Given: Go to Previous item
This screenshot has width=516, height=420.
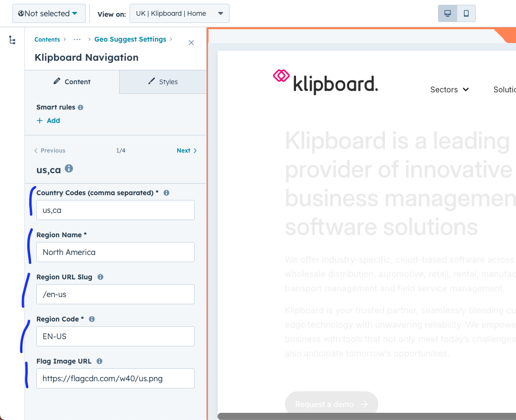Looking at the screenshot, I should coord(50,150).
